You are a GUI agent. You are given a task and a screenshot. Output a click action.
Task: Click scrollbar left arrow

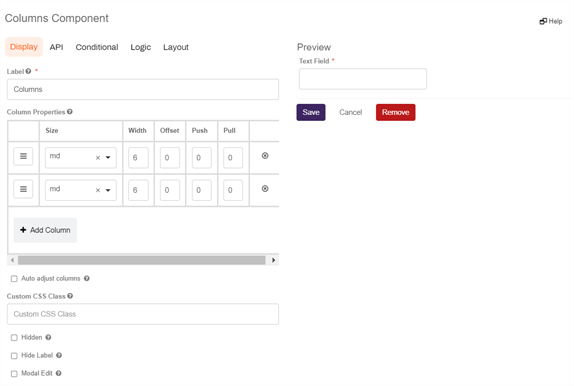point(12,260)
